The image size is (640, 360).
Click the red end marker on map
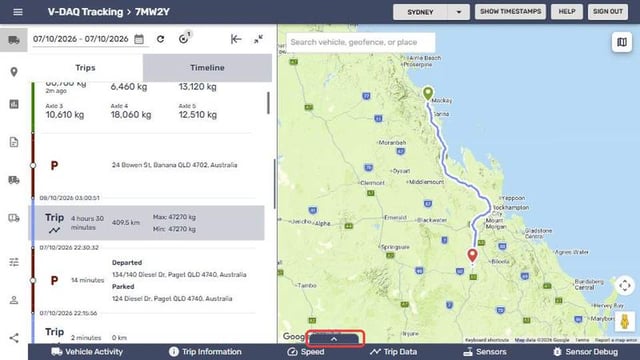point(472,256)
